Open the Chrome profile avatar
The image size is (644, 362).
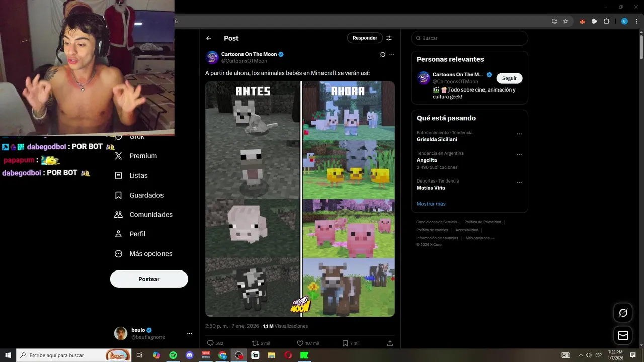click(x=624, y=21)
